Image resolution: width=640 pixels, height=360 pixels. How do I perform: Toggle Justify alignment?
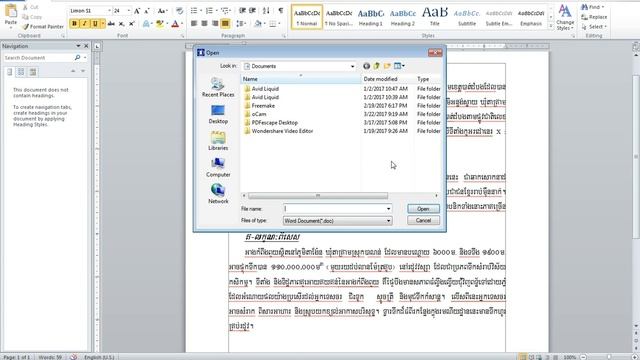tap(225, 24)
